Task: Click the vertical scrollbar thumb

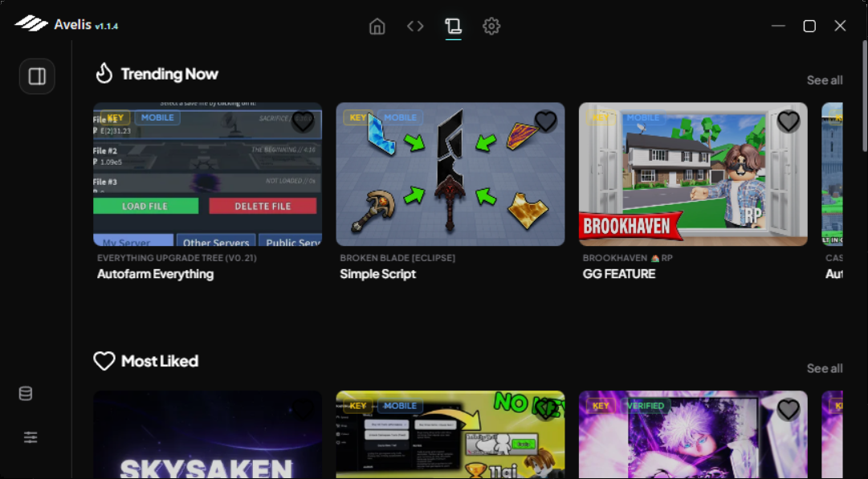Action: point(865,96)
